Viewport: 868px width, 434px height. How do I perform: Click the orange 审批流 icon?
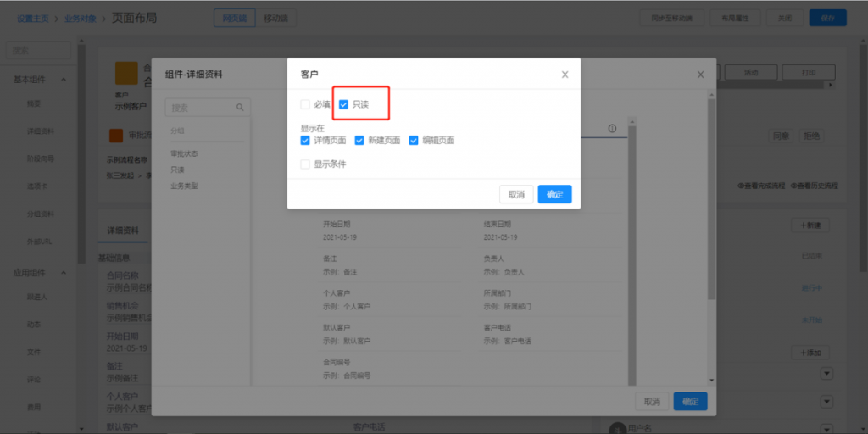tap(116, 136)
